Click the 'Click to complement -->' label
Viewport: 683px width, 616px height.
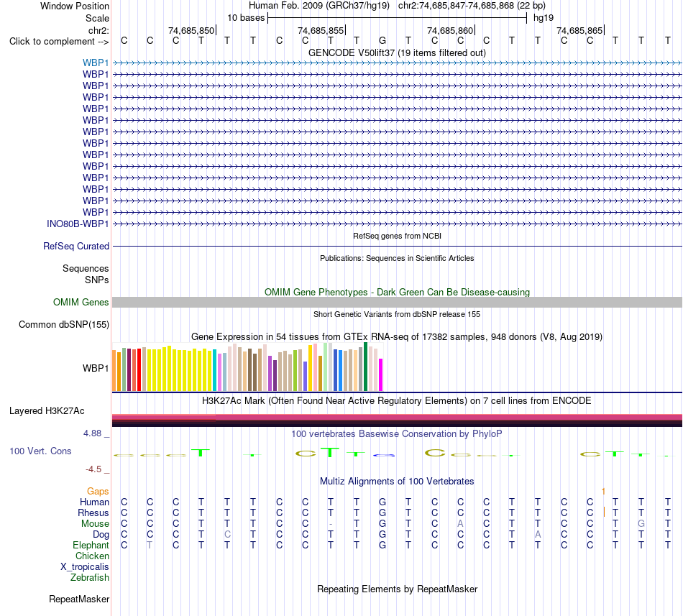click(59, 42)
